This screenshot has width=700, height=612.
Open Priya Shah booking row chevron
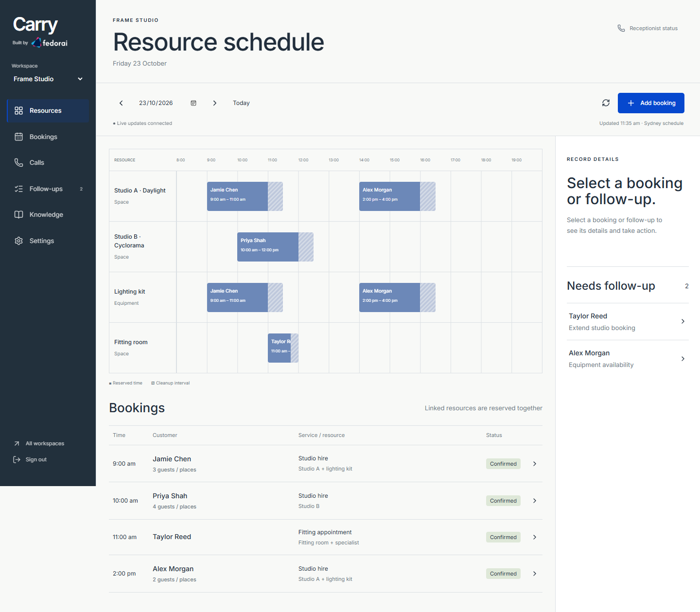(x=535, y=501)
